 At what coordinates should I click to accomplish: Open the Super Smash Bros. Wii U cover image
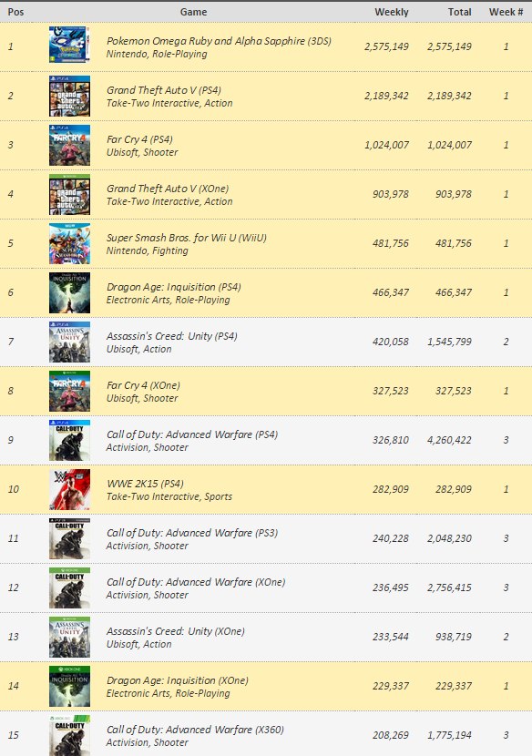coord(69,243)
